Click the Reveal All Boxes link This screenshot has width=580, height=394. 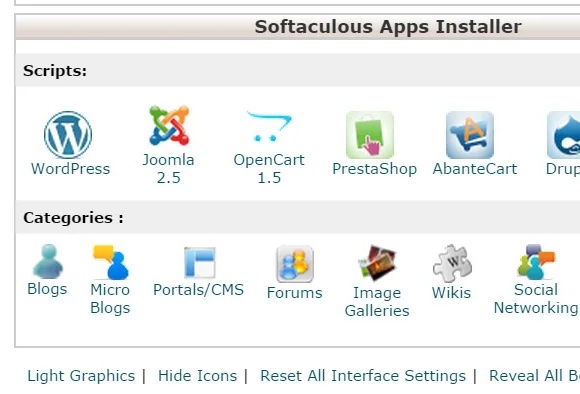[534, 376]
